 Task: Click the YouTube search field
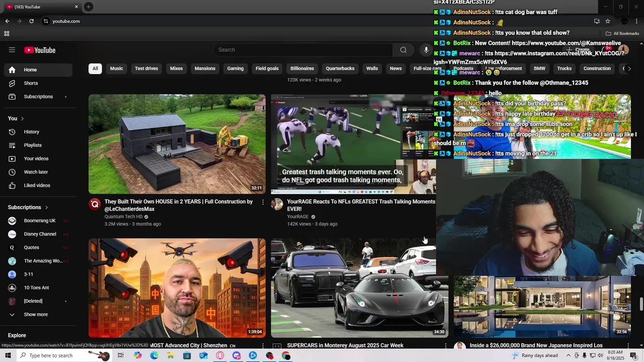[303, 50]
